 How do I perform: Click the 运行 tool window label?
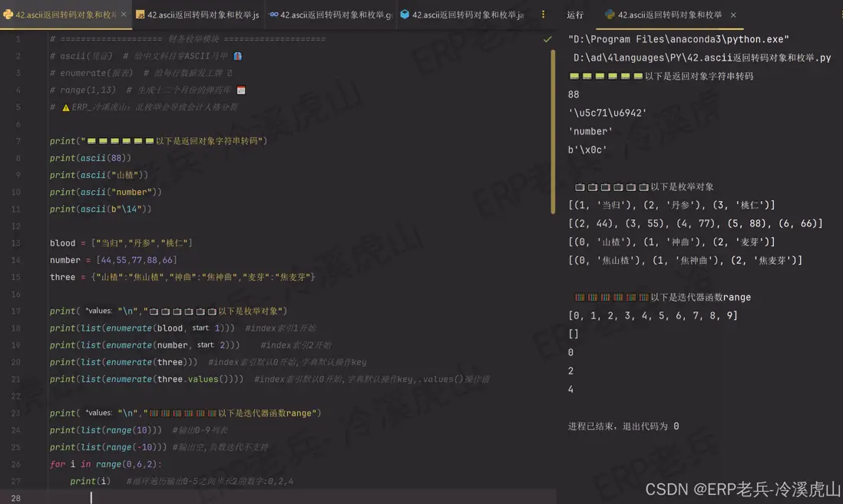[x=575, y=15]
